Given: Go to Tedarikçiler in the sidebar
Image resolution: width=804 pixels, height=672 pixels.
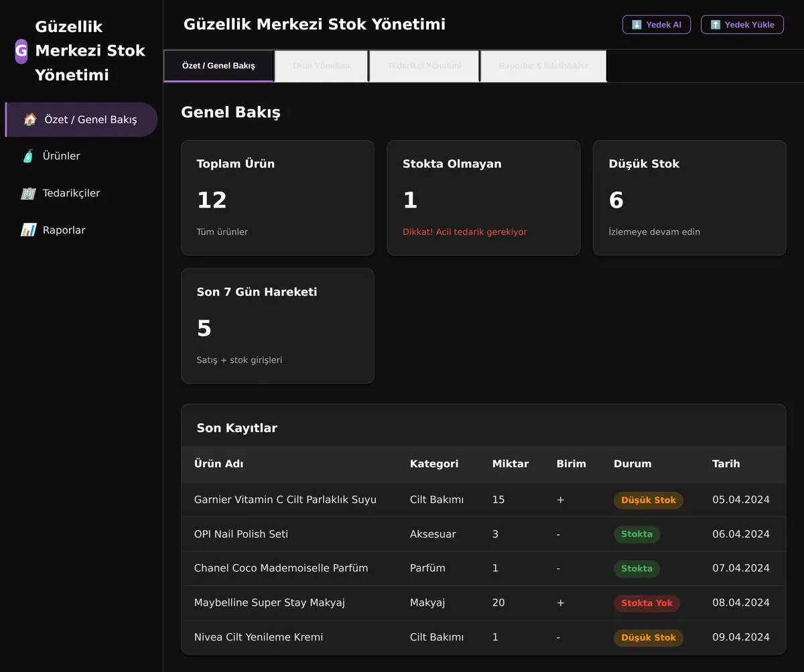Looking at the screenshot, I should (81, 193).
